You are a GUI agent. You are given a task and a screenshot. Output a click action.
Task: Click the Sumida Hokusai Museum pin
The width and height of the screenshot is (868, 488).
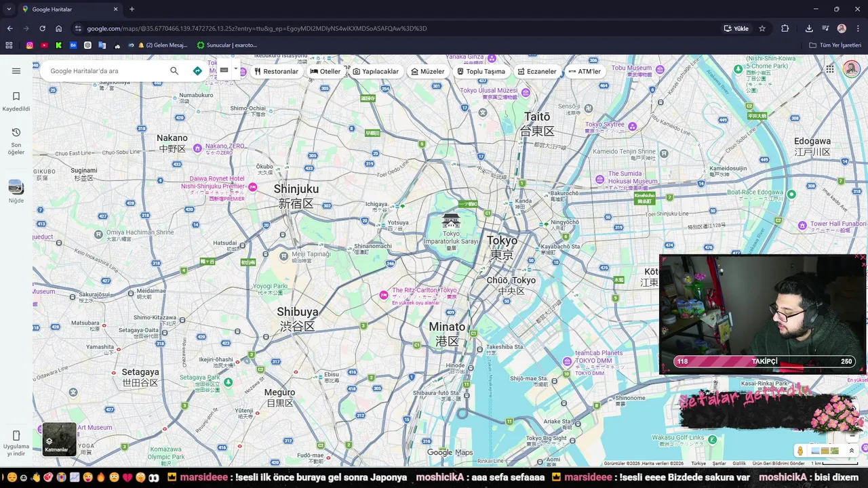point(599,180)
